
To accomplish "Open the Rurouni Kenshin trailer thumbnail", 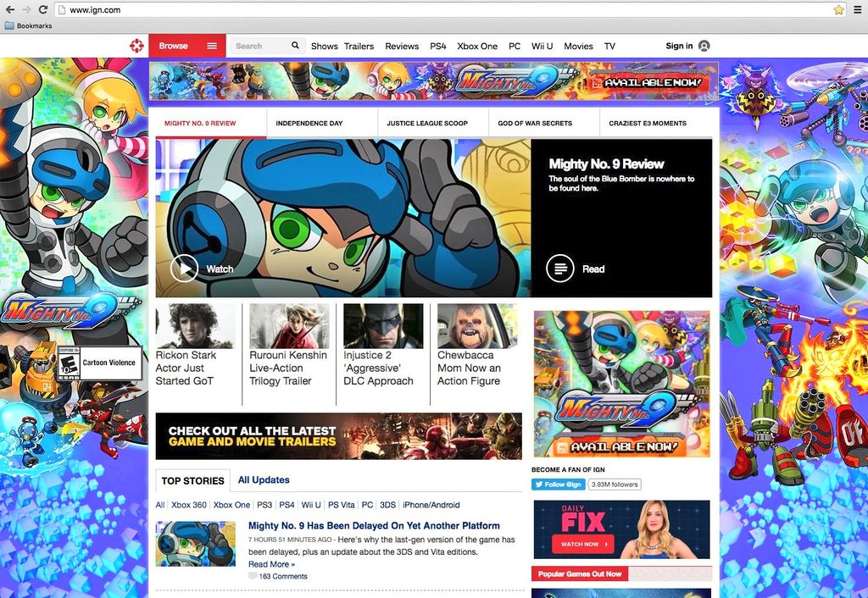I will 289,326.
